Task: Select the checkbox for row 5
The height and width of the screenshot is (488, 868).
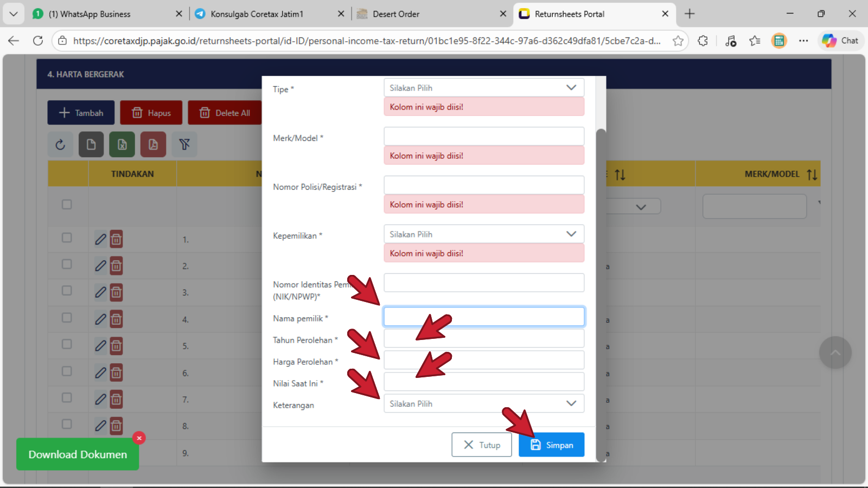Action: (67, 344)
